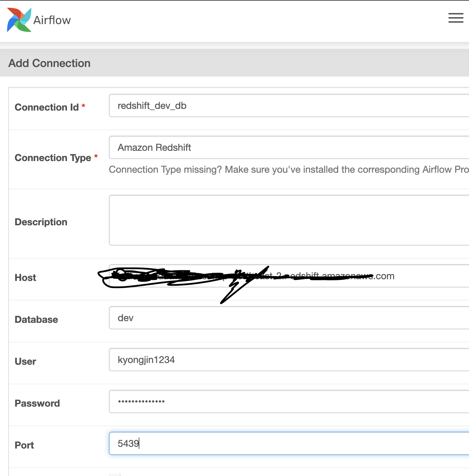Select the Password input field
The width and height of the screenshot is (469, 476).
click(x=289, y=401)
